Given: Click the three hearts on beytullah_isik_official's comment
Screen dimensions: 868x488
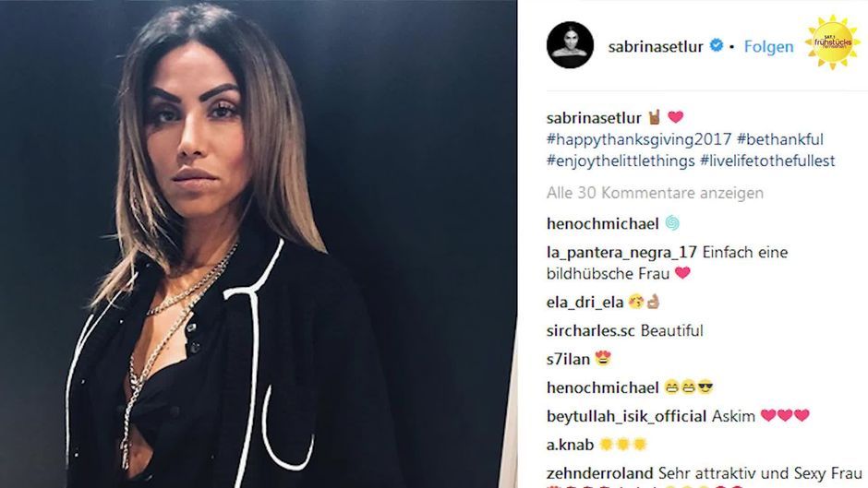Looking at the screenshot, I should 785,415.
